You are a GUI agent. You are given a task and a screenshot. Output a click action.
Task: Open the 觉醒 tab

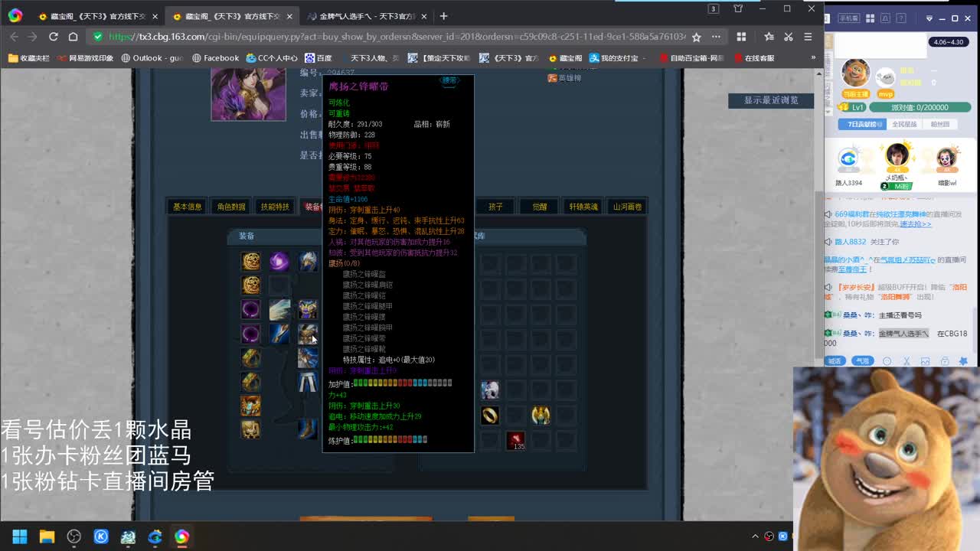click(540, 207)
